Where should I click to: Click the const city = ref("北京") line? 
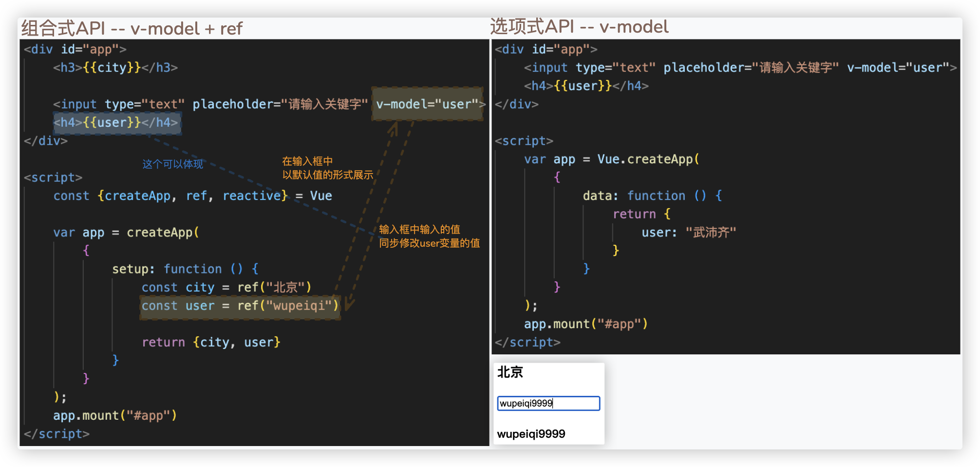point(226,288)
